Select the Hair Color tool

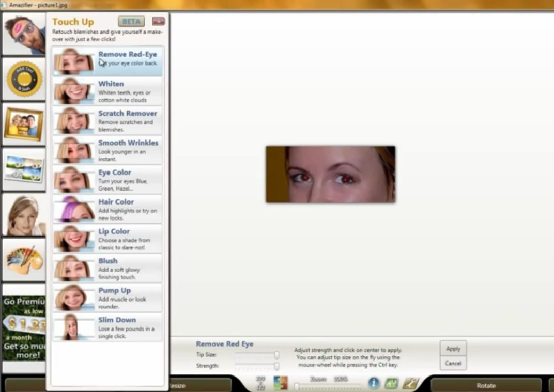108,209
